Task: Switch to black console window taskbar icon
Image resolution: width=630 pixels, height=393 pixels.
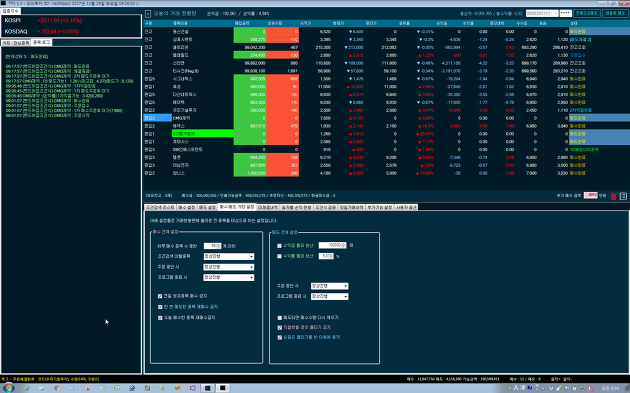Action: (223, 388)
